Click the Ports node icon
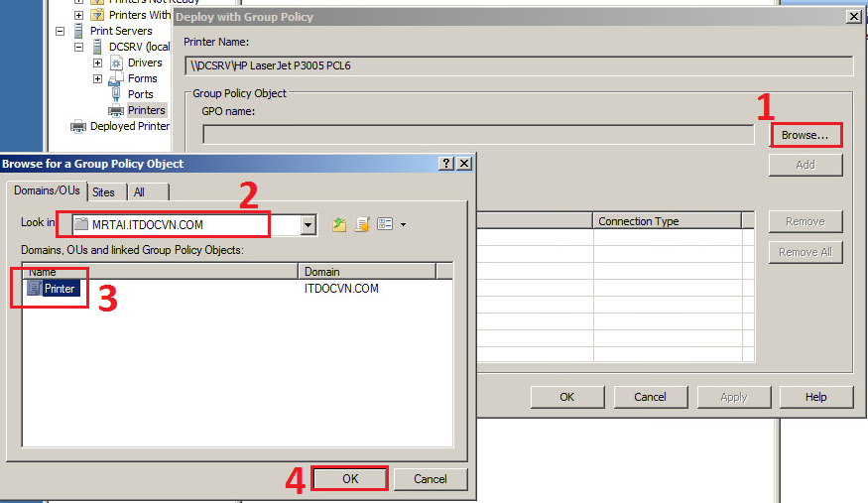 point(116,94)
